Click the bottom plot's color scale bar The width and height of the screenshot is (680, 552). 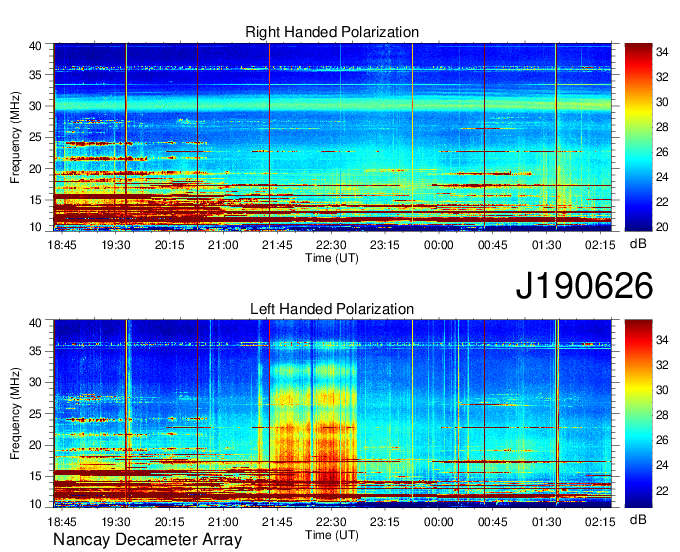click(x=638, y=414)
